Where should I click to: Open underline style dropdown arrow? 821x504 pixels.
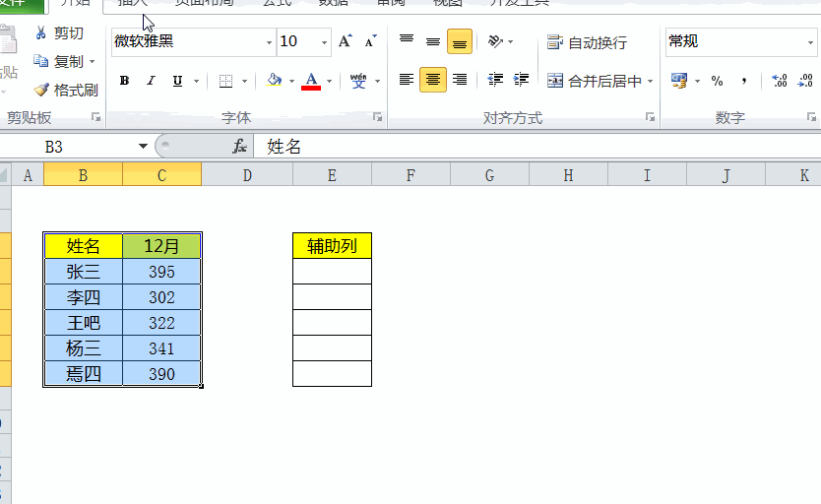196,81
